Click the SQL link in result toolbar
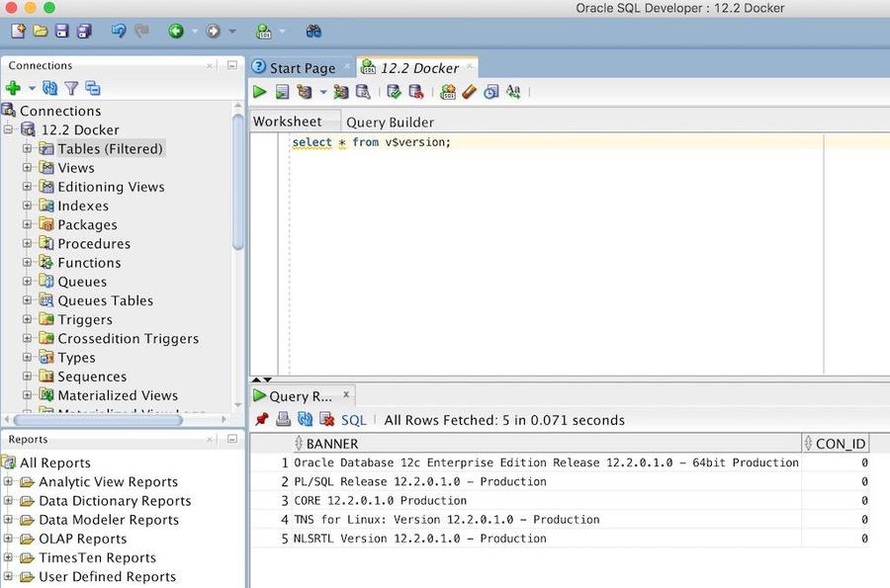Viewport: 890px width, 588px height. (354, 420)
